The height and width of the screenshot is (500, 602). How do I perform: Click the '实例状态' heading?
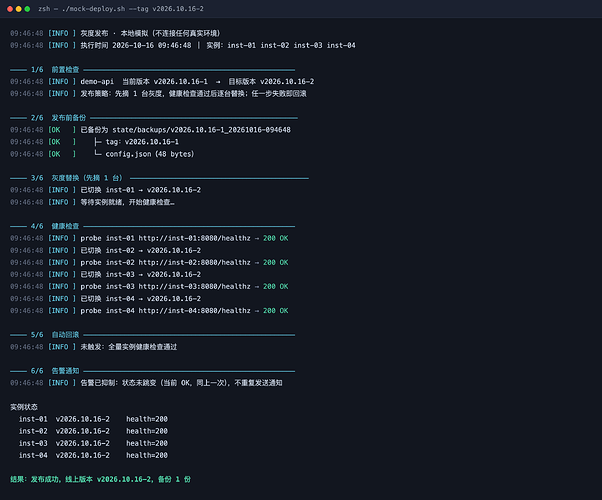24,407
